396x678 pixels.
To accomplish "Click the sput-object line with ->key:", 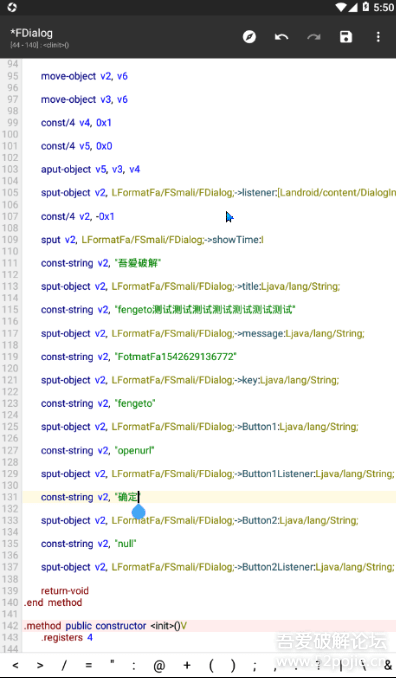I will coord(190,380).
